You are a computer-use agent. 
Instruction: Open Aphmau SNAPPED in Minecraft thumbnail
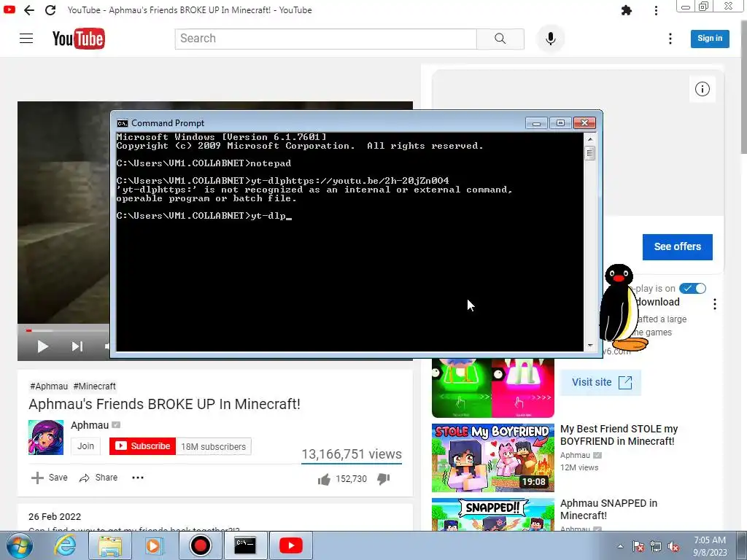pos(493,514)
